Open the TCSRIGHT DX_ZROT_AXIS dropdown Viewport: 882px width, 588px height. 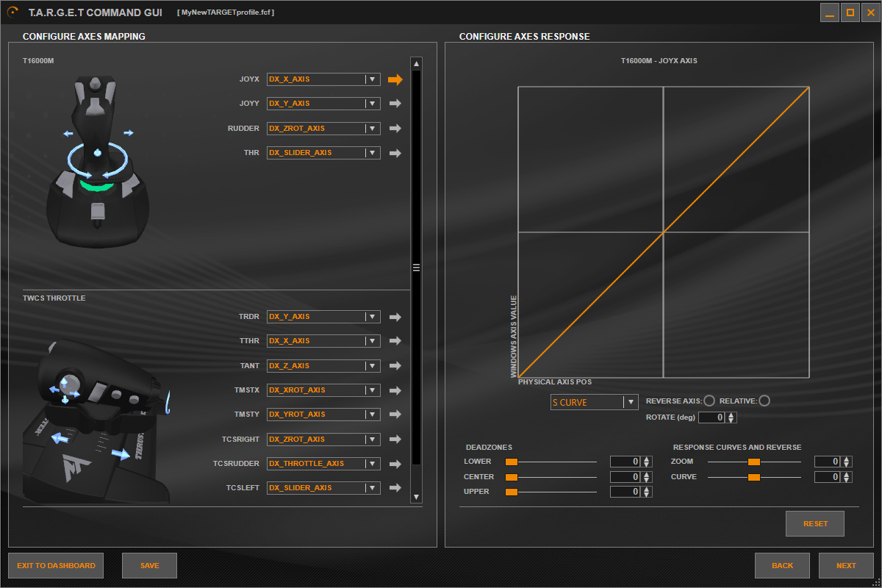click(x=323, y=440)
